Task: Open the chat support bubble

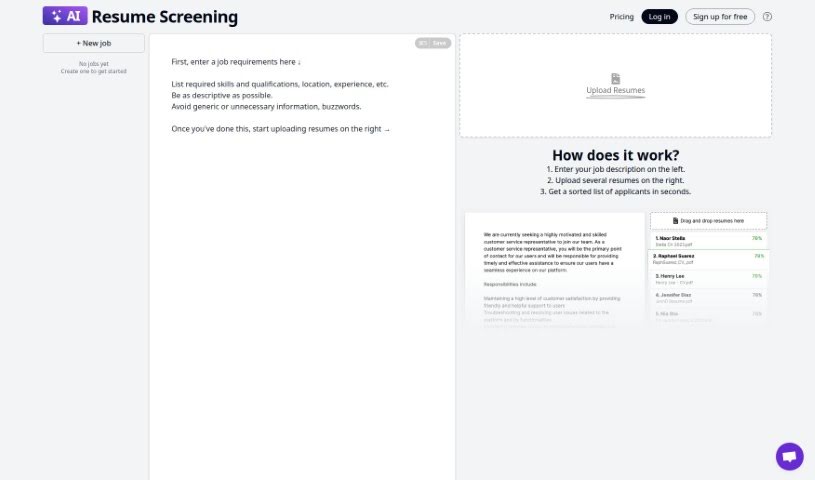Action: point(790,457)
